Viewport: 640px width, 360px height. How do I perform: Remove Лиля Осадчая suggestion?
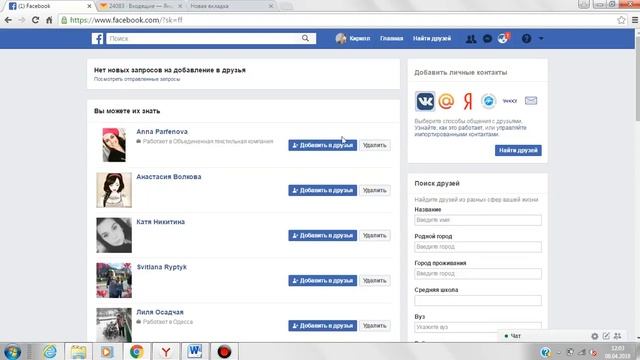(374, 326)
